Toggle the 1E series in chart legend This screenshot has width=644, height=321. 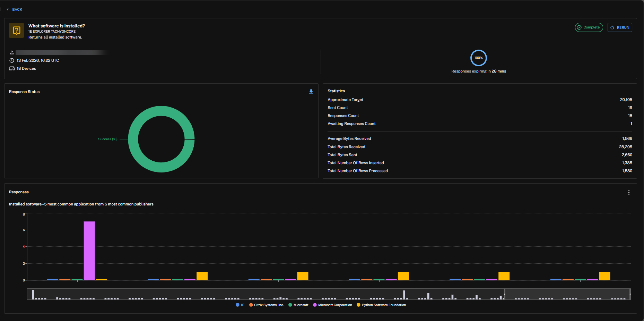tap(240, 305)
